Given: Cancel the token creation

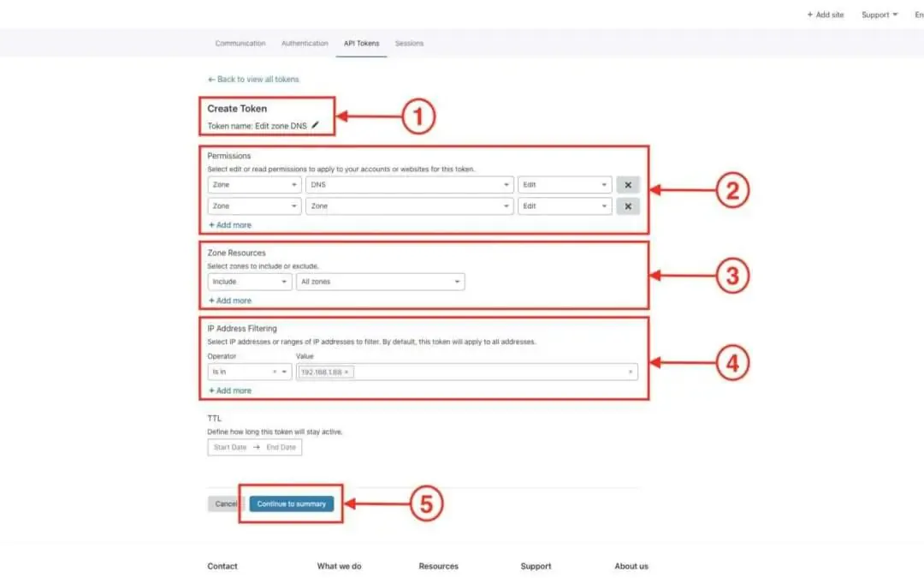Looking at the screenshot, I should (x=225, y=504).
